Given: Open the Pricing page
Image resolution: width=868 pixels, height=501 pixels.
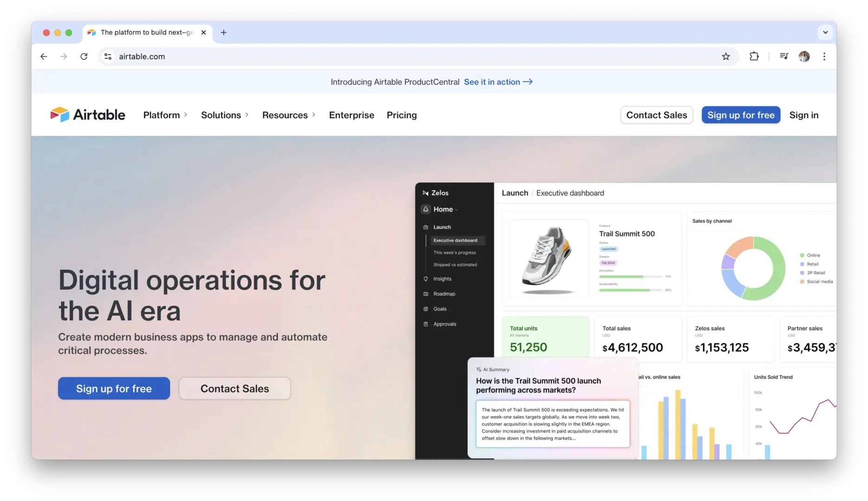Looking at the screenshot, I should 402,115.
